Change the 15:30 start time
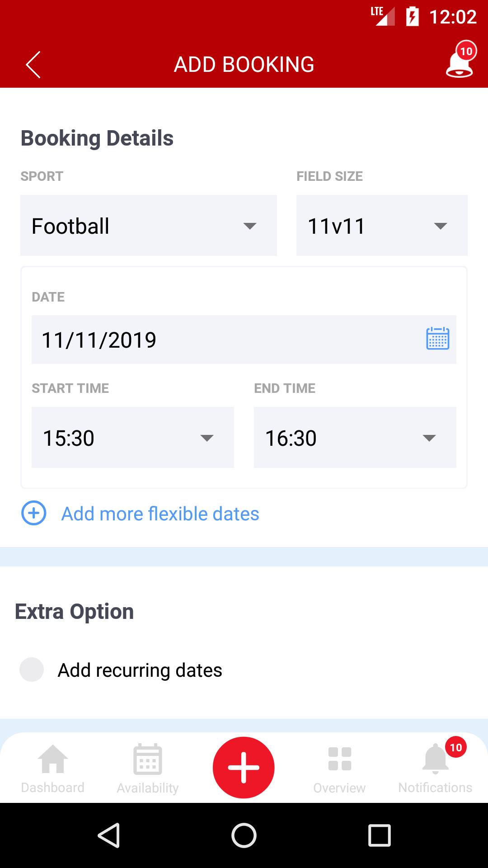 [x=133, y=437]
